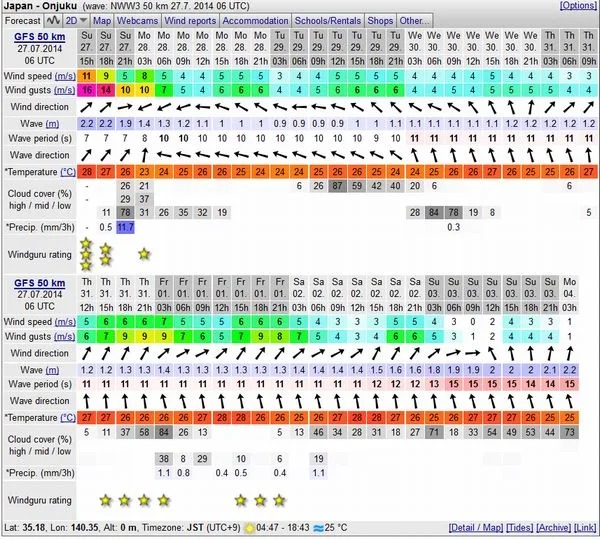Click the upper Wave (m) unit link
The image size is (600, 540).
(52, 124)
